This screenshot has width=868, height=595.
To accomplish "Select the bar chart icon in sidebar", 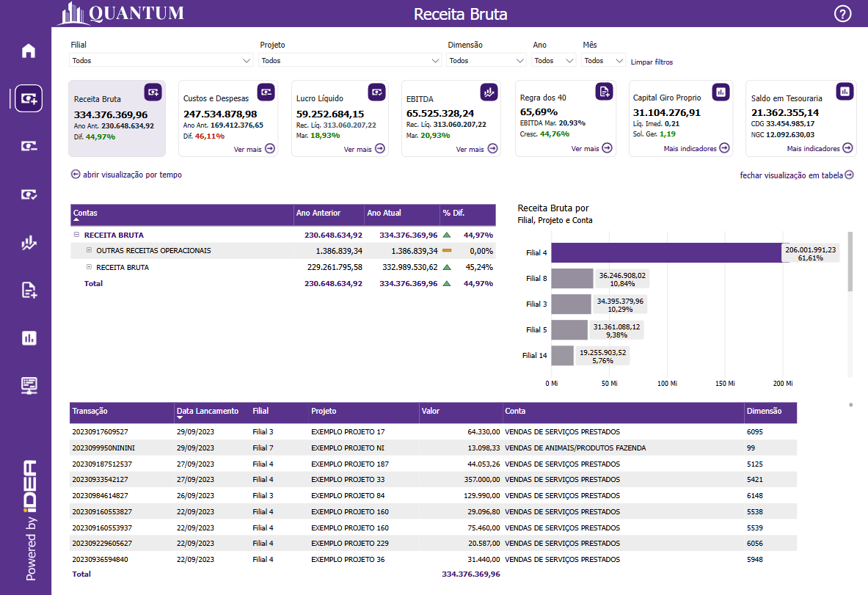I will point(29,338).
